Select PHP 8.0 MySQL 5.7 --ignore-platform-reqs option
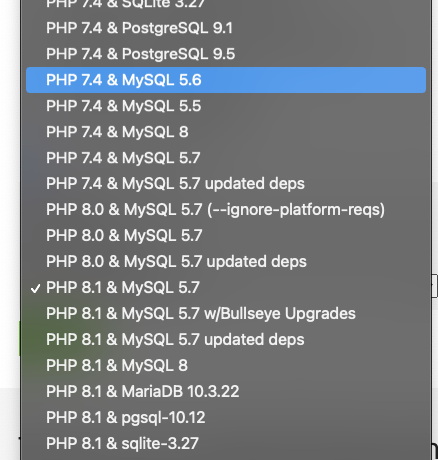This screenshot has width=438, height=460. tap(226, 210)
